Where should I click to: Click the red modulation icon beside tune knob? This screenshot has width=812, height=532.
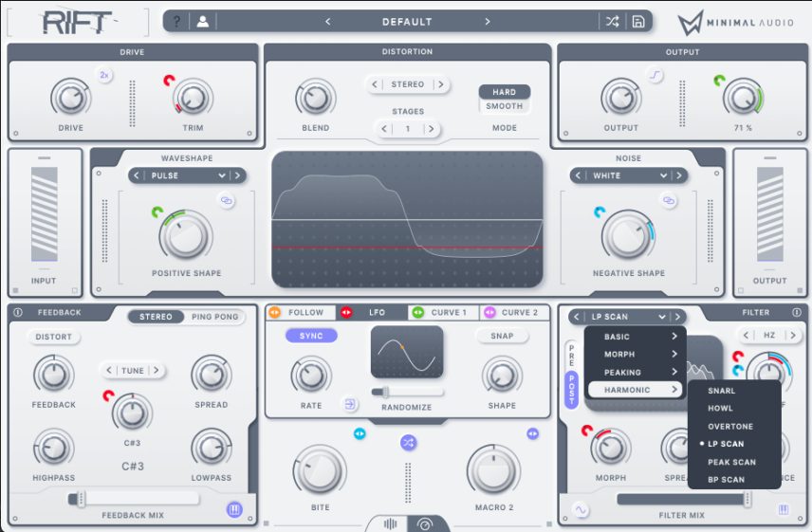[x=108, y=395]
